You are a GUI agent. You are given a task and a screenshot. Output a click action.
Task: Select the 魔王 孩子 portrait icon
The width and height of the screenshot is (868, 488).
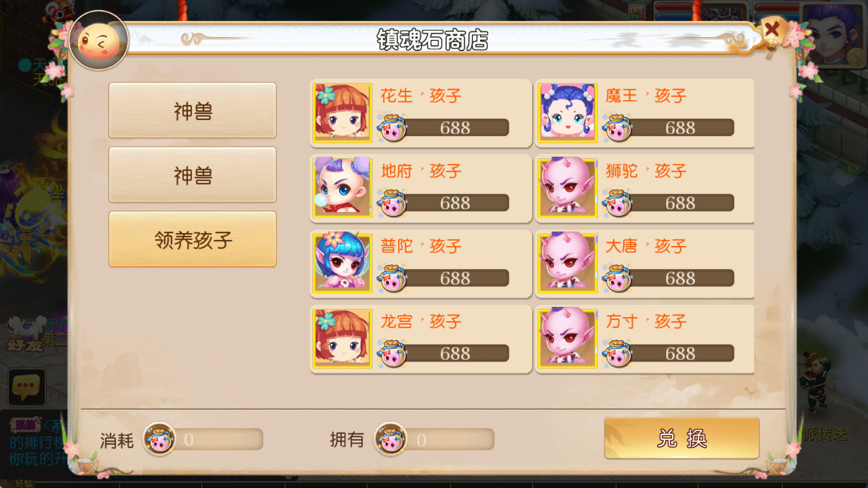567,113
